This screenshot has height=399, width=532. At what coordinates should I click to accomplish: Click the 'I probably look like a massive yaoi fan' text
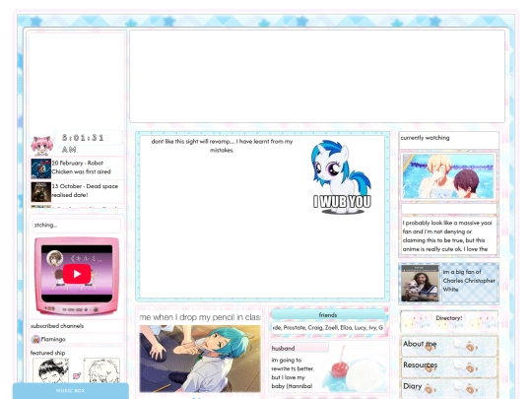pyautogui.click(x=447, y=235)
